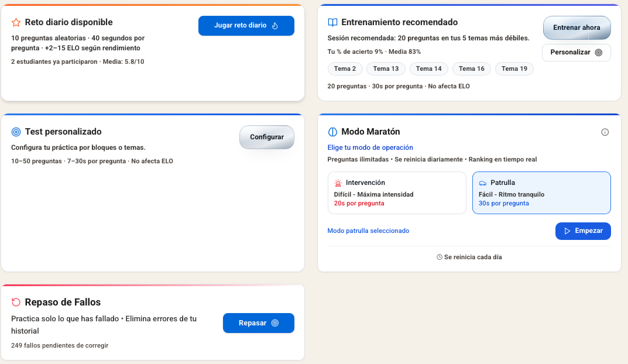
Task: Toggle the Tema 14 topic chip
Action: coord(428,68)
